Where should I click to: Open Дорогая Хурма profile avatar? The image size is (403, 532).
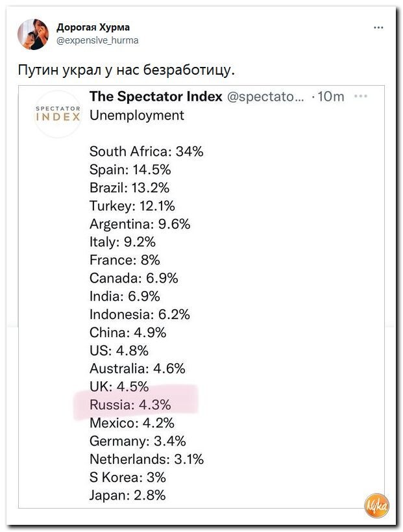click(33, 34)
